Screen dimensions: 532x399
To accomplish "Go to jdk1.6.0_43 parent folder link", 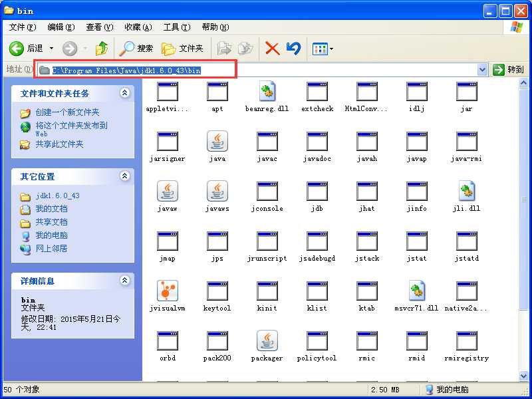I will 57,196.
